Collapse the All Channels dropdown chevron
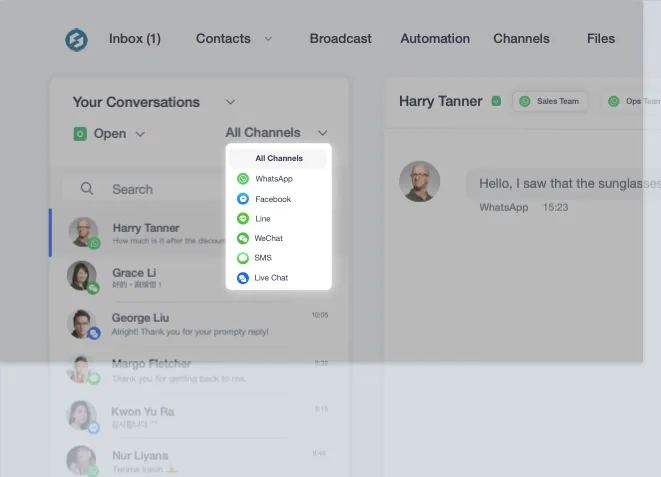 [322, 133]
